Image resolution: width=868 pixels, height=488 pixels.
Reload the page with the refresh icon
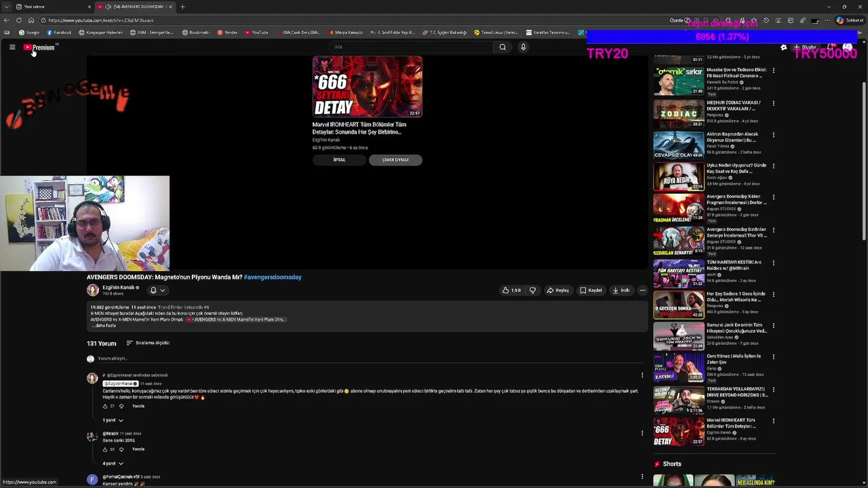point(19,20)
